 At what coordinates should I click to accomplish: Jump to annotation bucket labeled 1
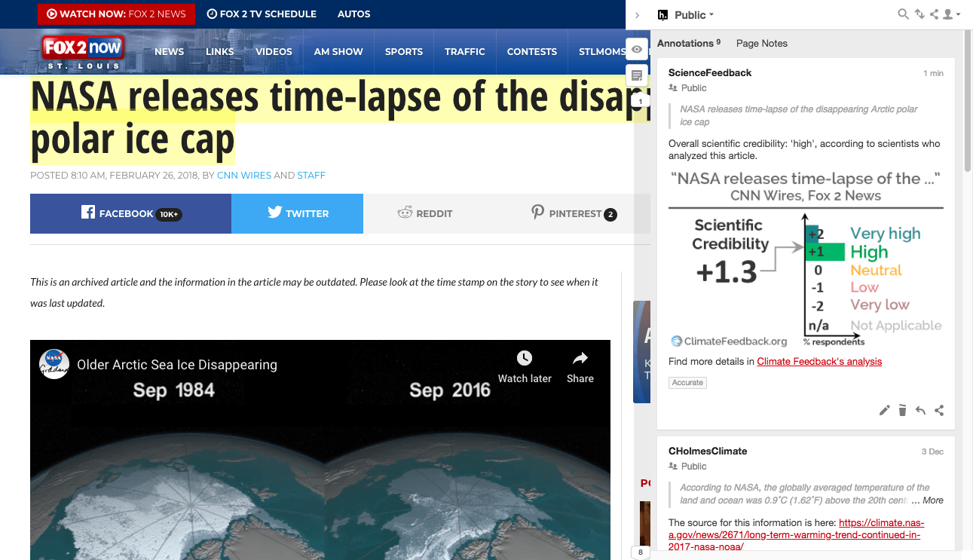tap(640, 101)
